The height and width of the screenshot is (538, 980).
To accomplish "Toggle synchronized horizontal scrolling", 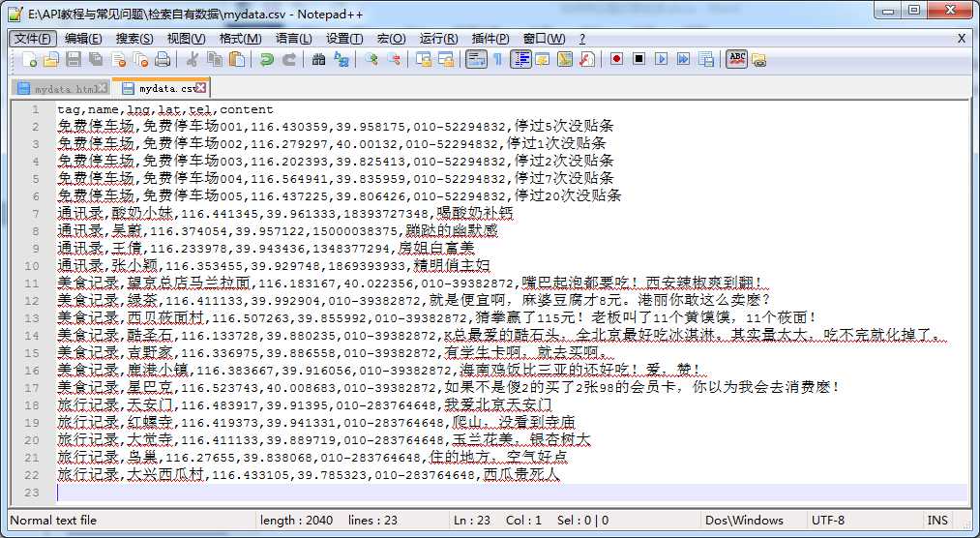I will (446, 59).
